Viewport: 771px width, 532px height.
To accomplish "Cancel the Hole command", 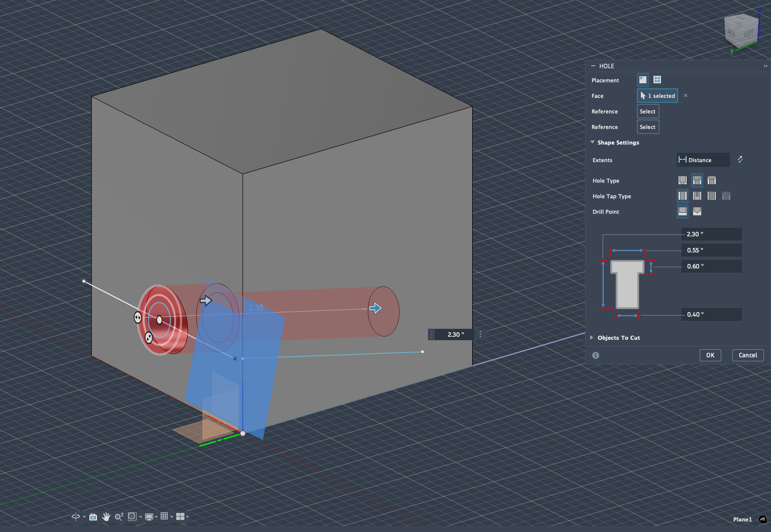I will tap(748, 355).
